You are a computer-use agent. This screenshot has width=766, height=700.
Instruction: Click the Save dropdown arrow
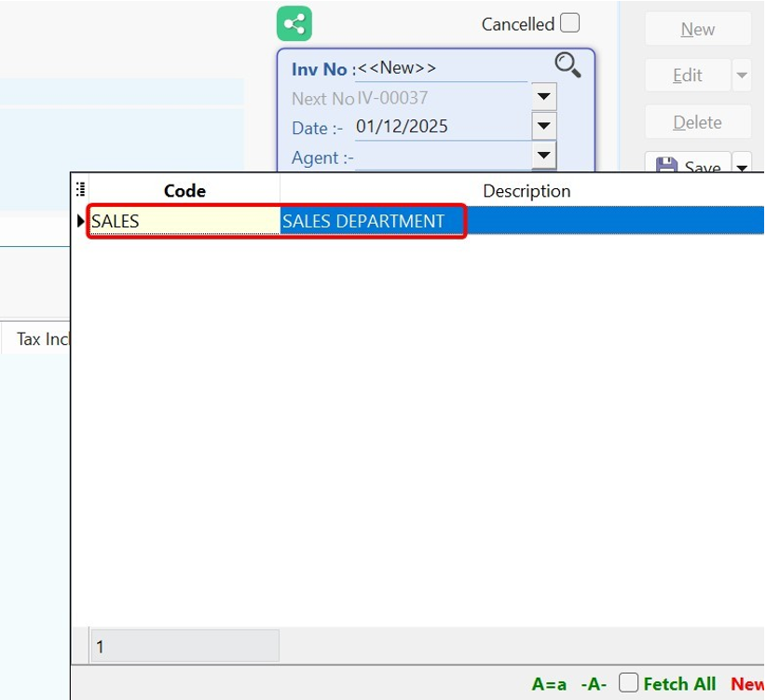(x=740, y=167)
